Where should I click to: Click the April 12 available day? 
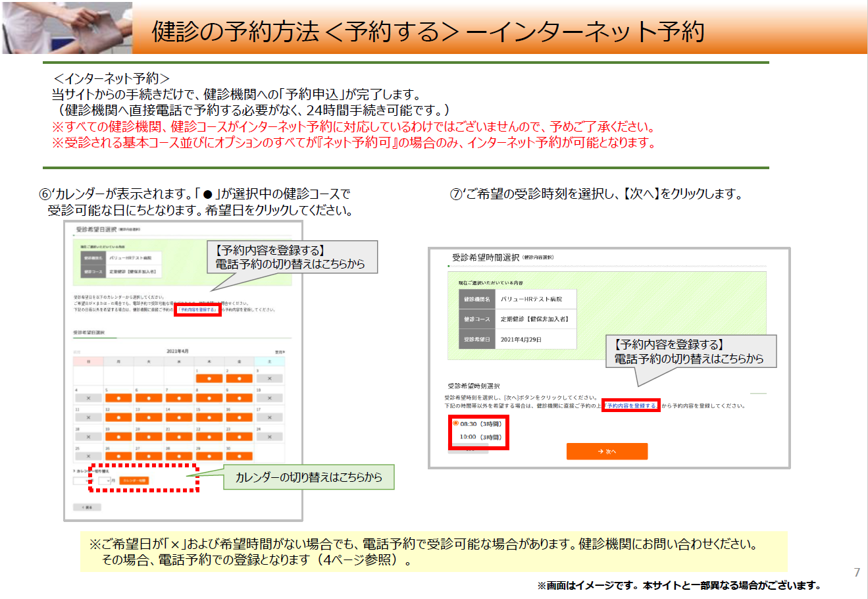tap(118, 417)
